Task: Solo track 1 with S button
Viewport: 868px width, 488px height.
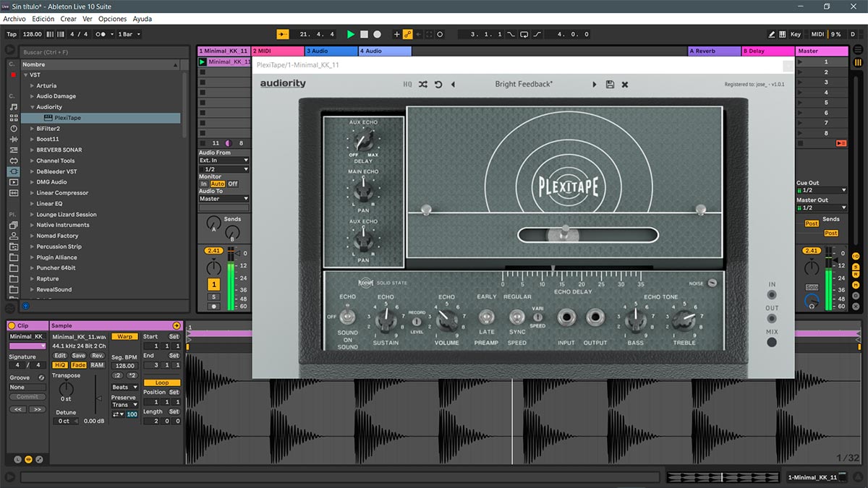Action: 214,296
